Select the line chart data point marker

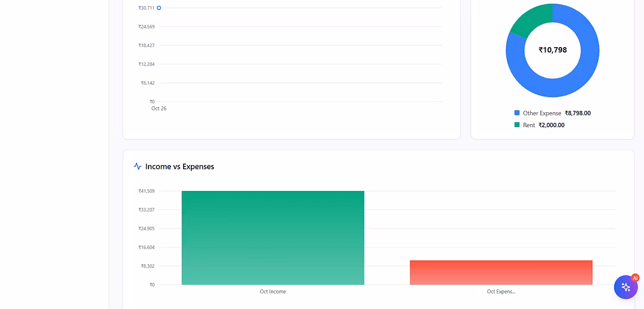159,8
